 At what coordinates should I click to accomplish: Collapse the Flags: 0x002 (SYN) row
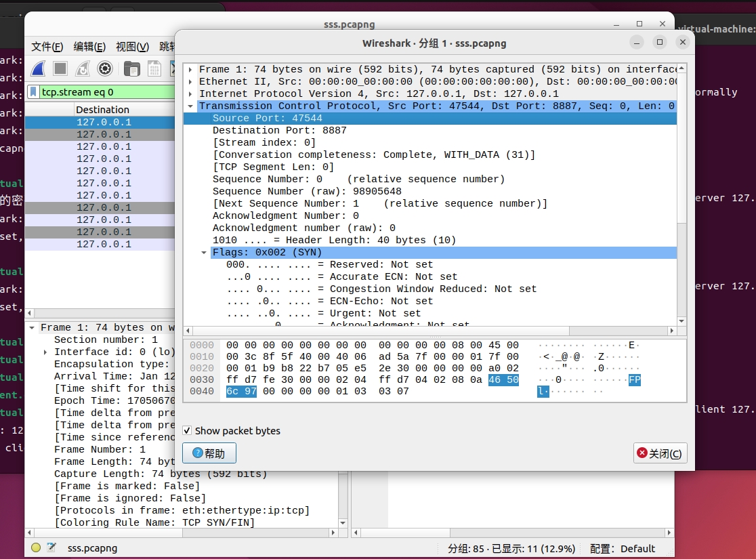click(204, 252)
